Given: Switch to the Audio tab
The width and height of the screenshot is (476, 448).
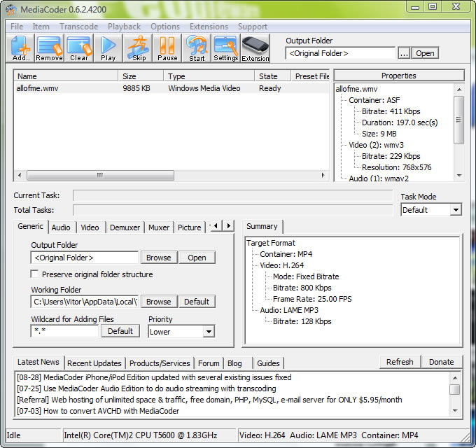Looking at the screenshot, I should coord(61,227).
